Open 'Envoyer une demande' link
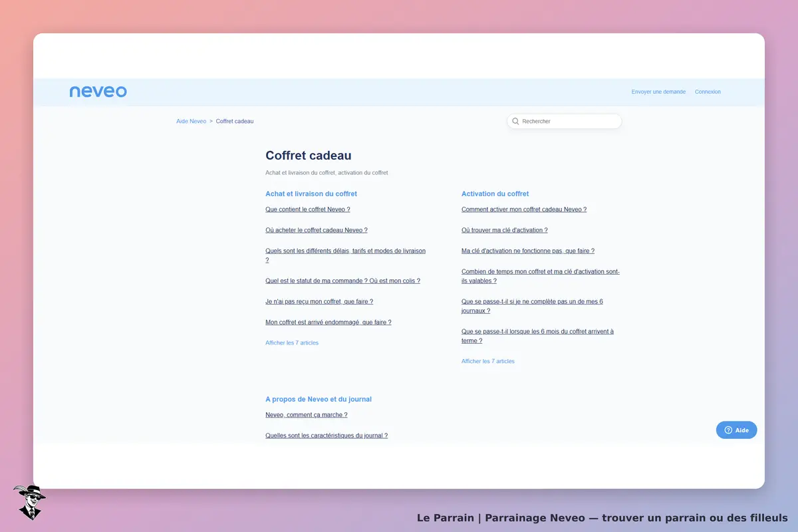The height and width of the screenshot is (532, 798). tap(658, 92)
